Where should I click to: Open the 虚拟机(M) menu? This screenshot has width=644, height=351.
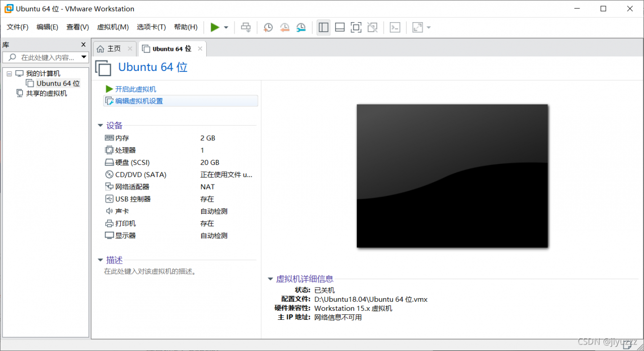point(113,27)
